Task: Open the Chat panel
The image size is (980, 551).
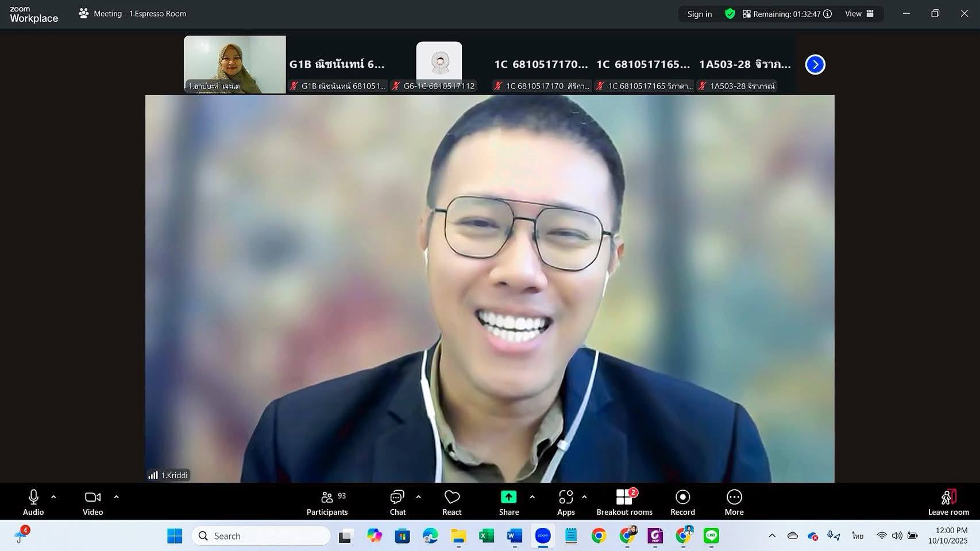Action: 398,502
